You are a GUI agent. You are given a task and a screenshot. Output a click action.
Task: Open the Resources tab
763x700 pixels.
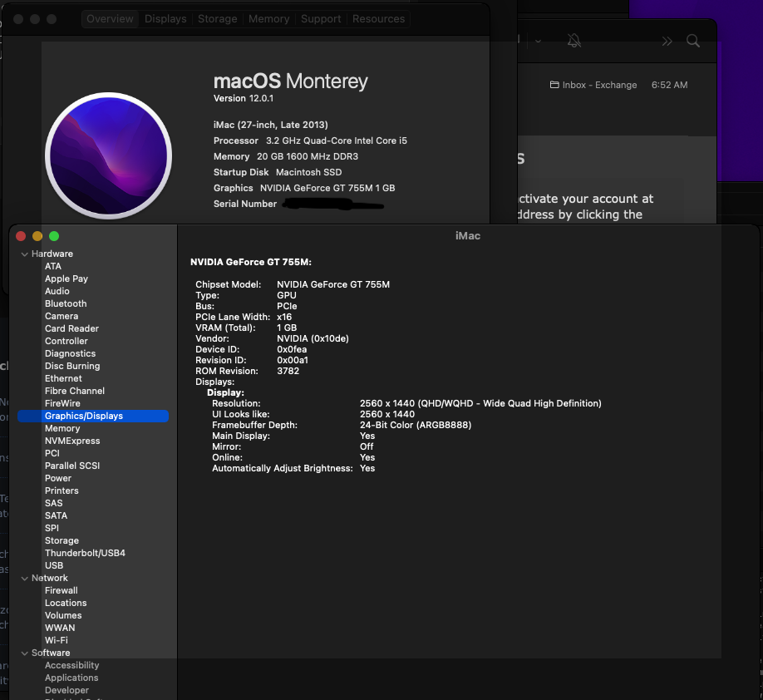378,19
